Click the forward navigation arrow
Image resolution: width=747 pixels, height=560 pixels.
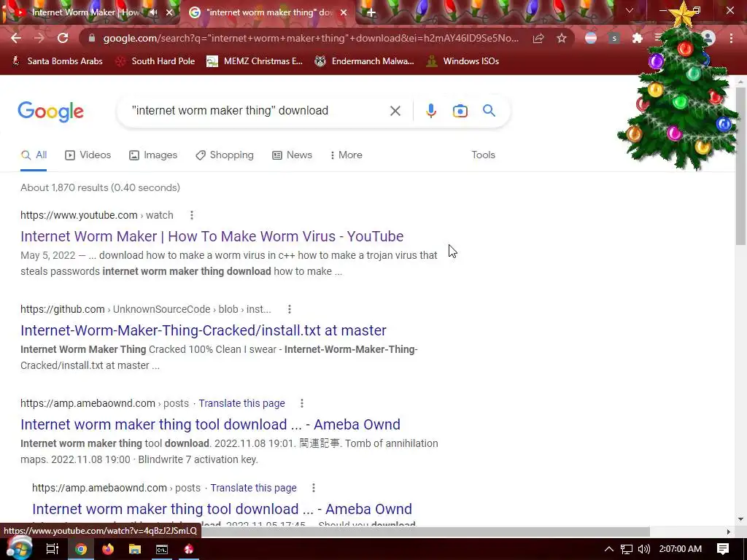[x=39, y=38]
